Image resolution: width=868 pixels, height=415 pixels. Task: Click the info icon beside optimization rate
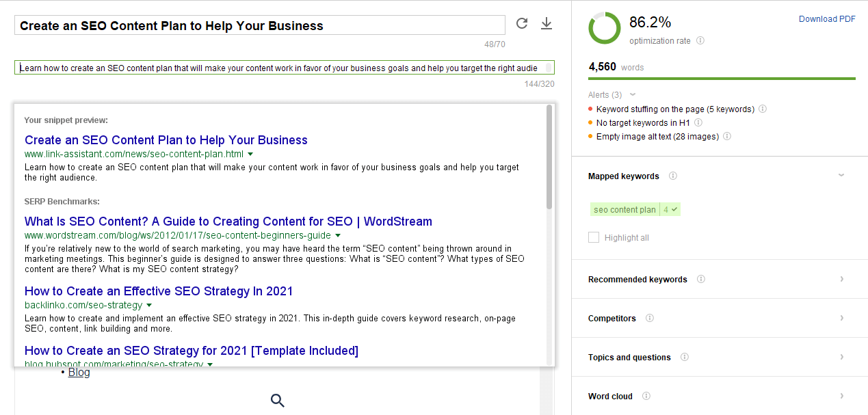(x=700, y=41)
